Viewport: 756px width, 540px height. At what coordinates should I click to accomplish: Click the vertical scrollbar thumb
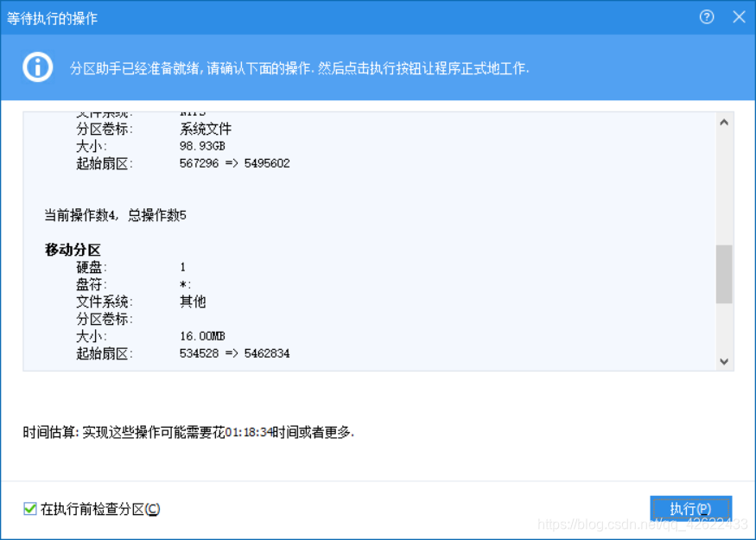724,274
